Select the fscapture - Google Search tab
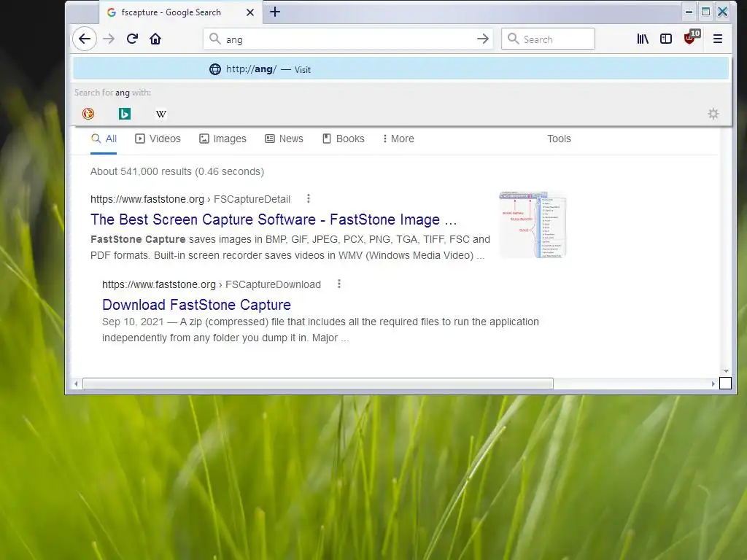 pyautogui.click(x=181, y=12)
